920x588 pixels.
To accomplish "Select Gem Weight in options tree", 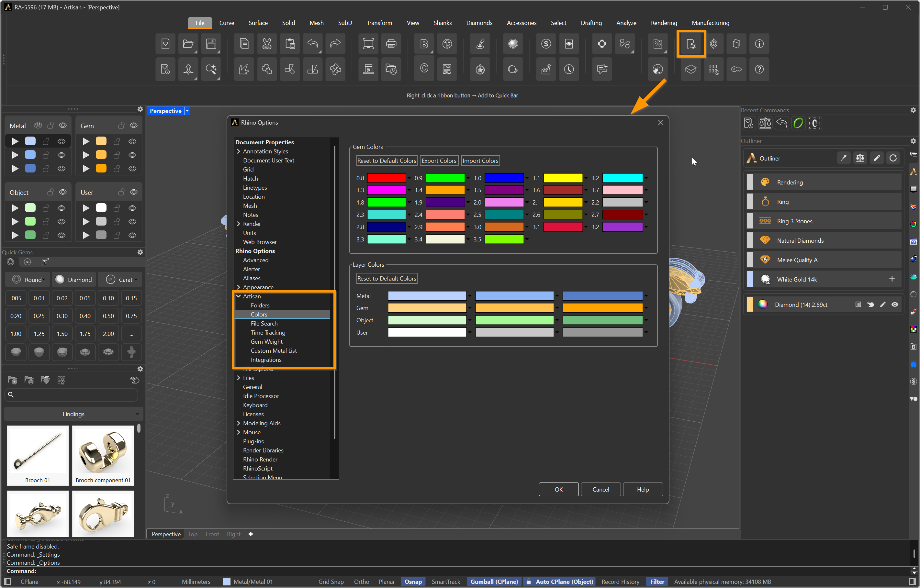I will pos(266,341).
